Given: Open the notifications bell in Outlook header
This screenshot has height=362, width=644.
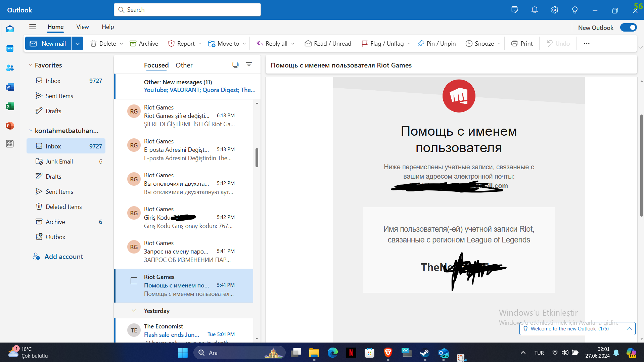Looking at the screenshot, I should (535, 10).
